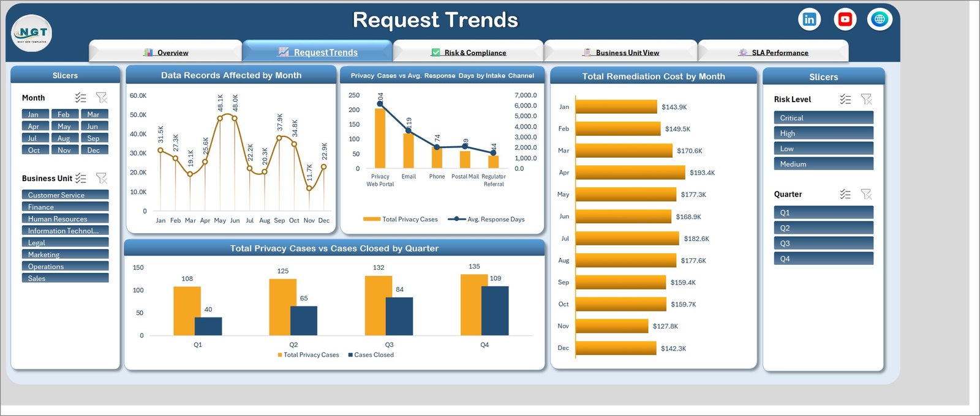Clear the Quarter slicer filter

[x=866, y=194]
